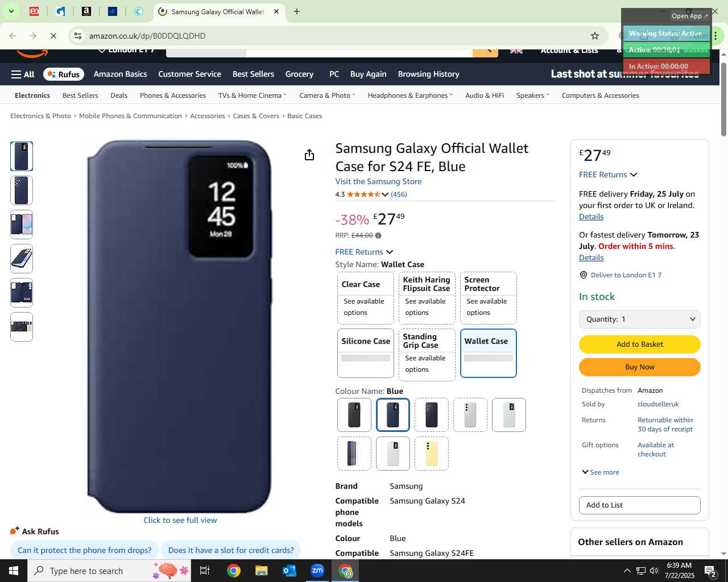Open site information icon in address bar
This screenshot has height=582, width=728.
[78, 36]
